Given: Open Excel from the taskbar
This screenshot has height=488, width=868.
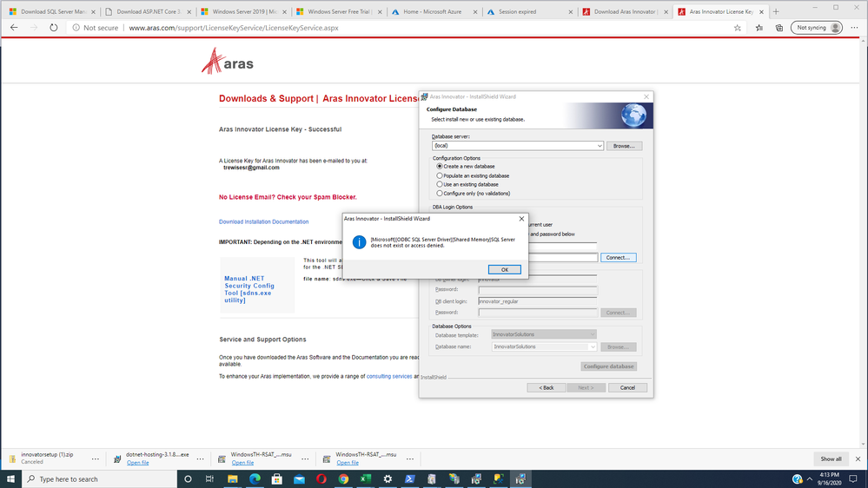Looking at the screenshot, I should tap(366, 478).
